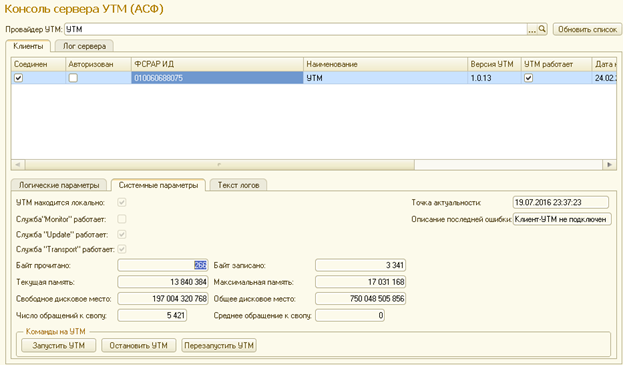Click the Максимальная память field 17 031 168
Image resolution: width=623 pixels, height=365 pixels.
[x=360, y=282]
